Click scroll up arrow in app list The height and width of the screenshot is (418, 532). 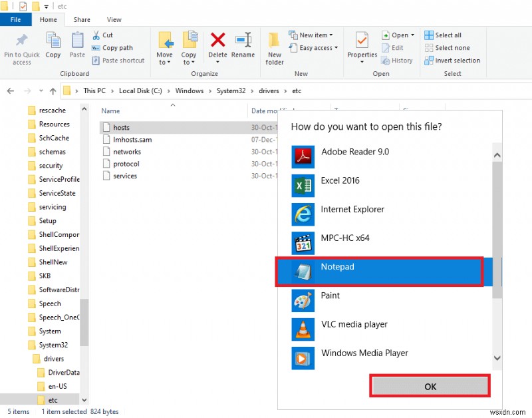pos(497,155)
